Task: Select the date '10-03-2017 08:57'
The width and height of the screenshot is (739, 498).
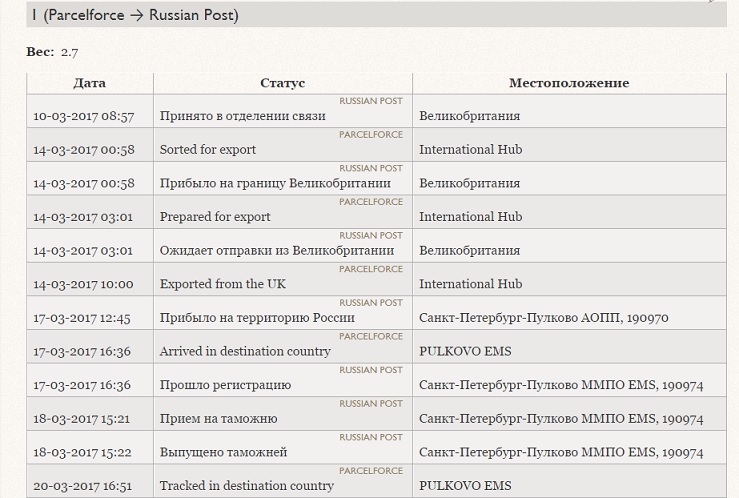Action: click(84, 116)
